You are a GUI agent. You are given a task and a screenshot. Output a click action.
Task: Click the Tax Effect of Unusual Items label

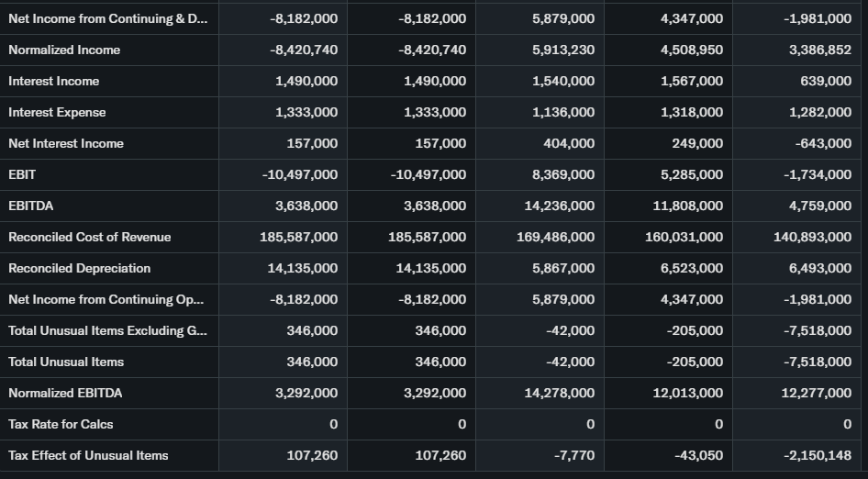88,455
